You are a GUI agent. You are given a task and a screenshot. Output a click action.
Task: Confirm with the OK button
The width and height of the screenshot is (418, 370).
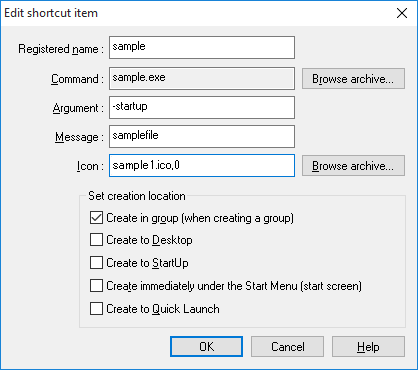click(206, 347)
